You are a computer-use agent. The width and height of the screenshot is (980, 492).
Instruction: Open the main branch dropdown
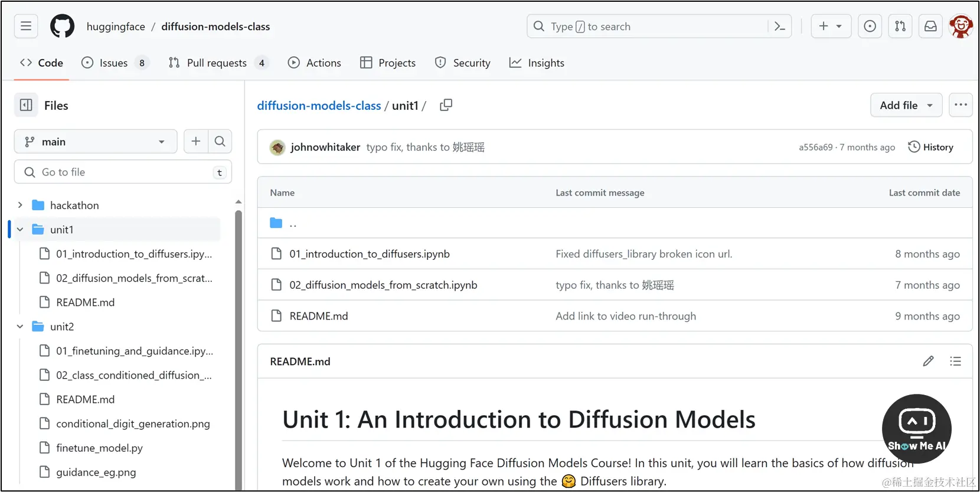pos(96,141)
